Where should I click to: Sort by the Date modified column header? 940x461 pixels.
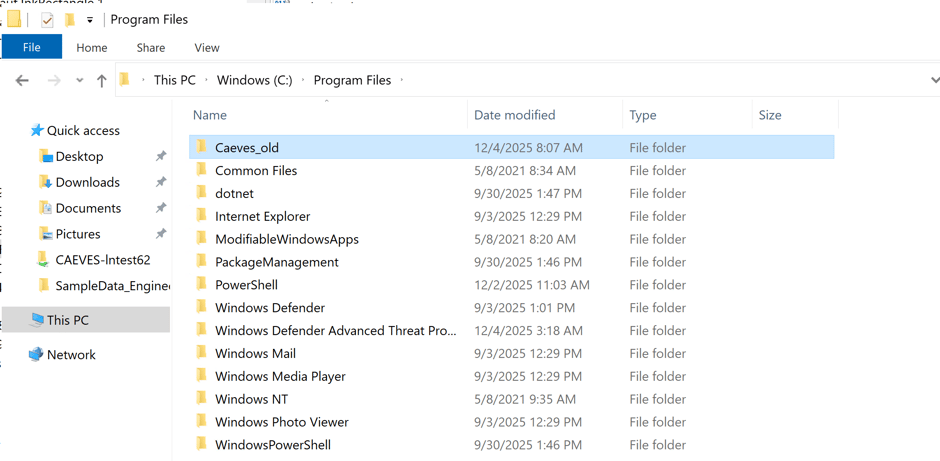pos(514,115)
